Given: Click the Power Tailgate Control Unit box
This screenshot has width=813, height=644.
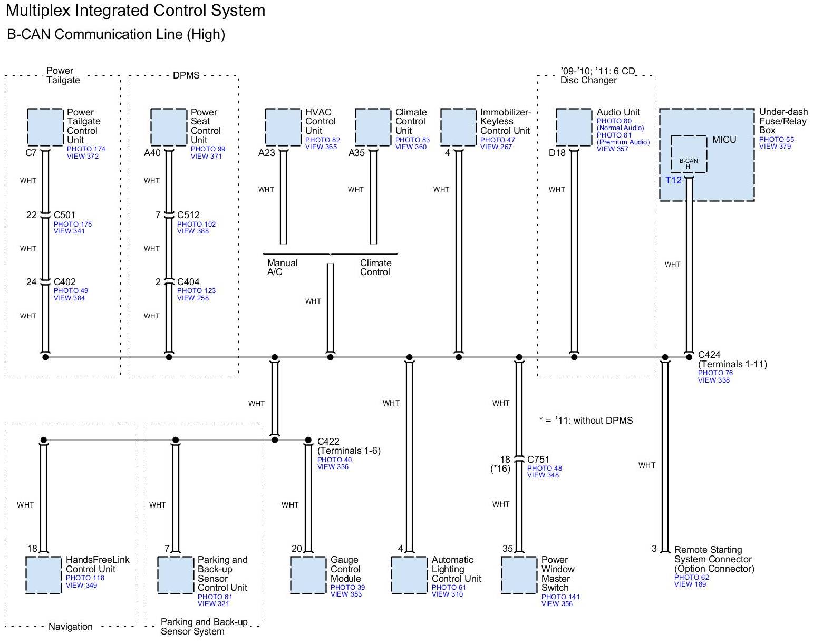Looking at the screenshot, I should click(x=45, y=127).
